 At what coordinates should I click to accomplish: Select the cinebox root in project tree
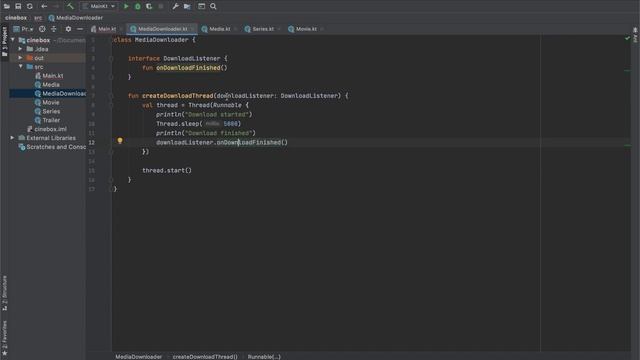pos(38,40)
